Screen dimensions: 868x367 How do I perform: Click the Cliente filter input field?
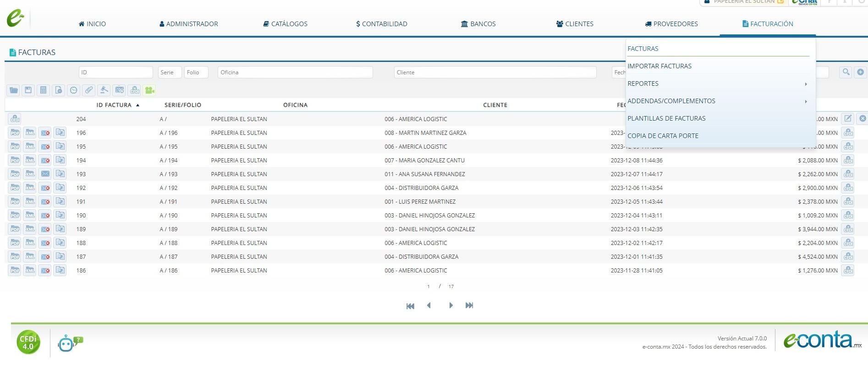[495, 72]
